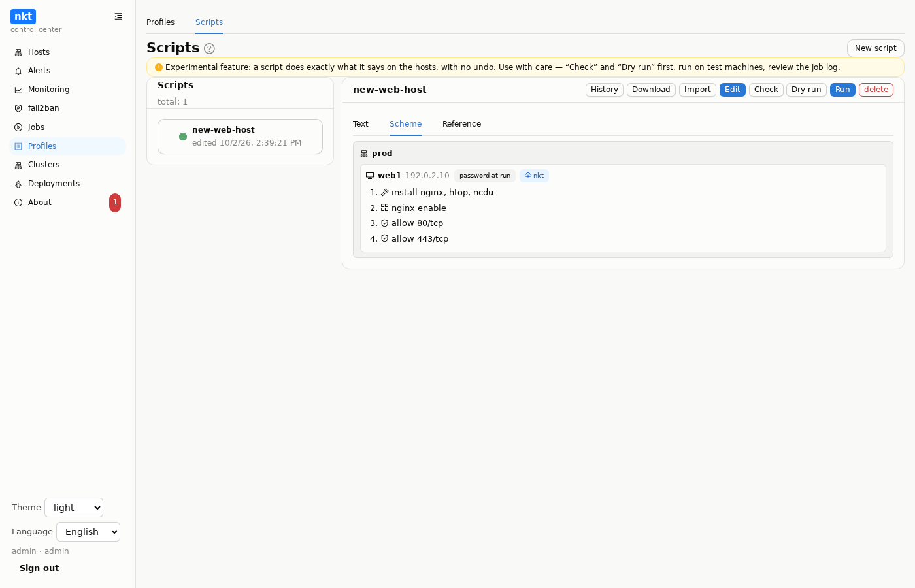Open the Language dropdown
The width and height of the screenshot is (915, 588).
[x=88, y=532]
